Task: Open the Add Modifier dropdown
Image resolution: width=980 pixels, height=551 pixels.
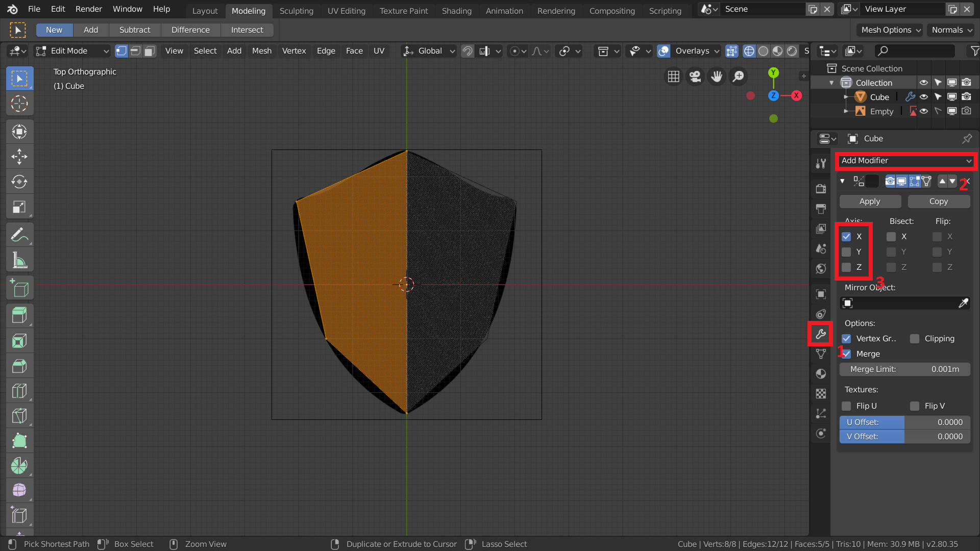Action: point(906,161)
